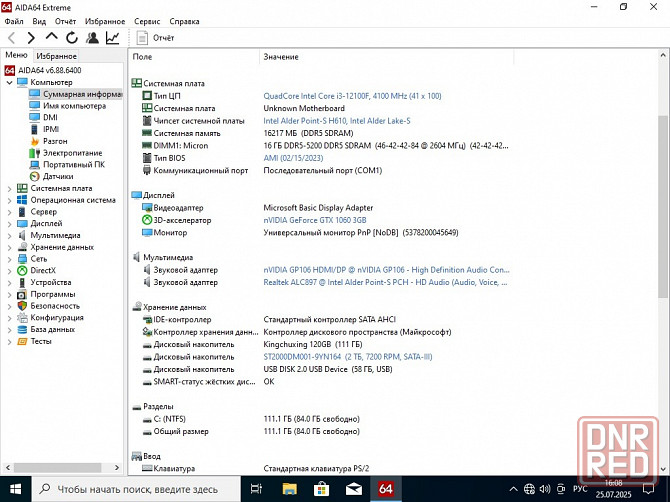Open the Вид menu

pyautogui.click(x=39, y=21)
